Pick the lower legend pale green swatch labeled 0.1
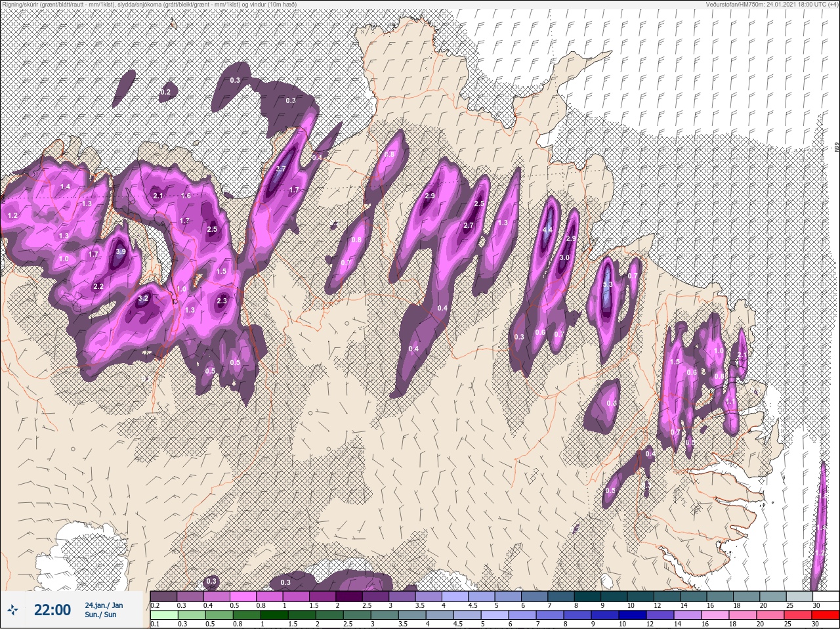Screen dimensions: 840x629 (164, 615)
